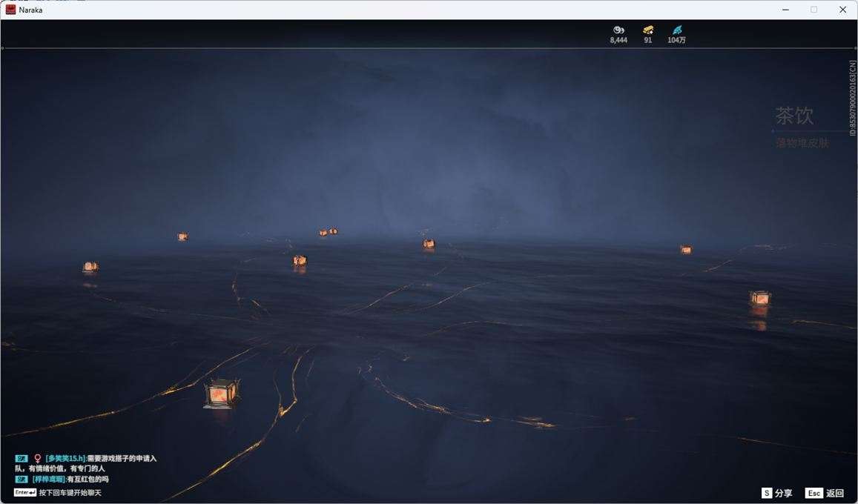Click the 分享 share button
858x504 pixels.
[x=784, y=493]
